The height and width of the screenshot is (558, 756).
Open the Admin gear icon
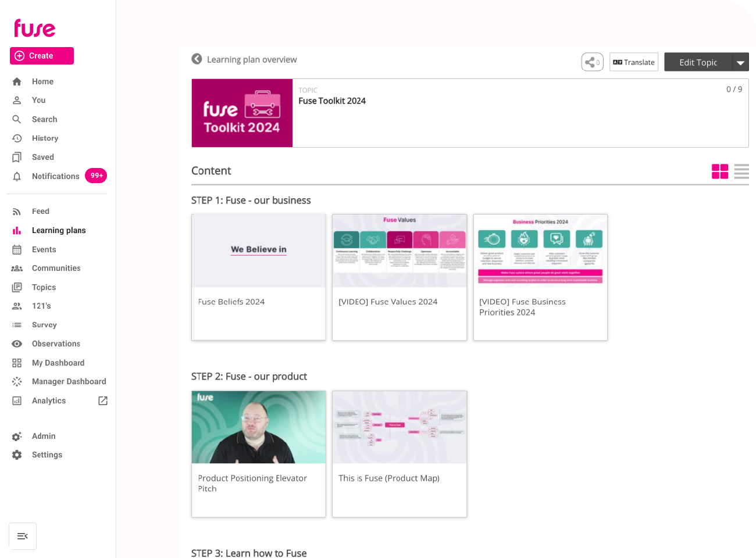pyautogui.click(x=17, y=437)
